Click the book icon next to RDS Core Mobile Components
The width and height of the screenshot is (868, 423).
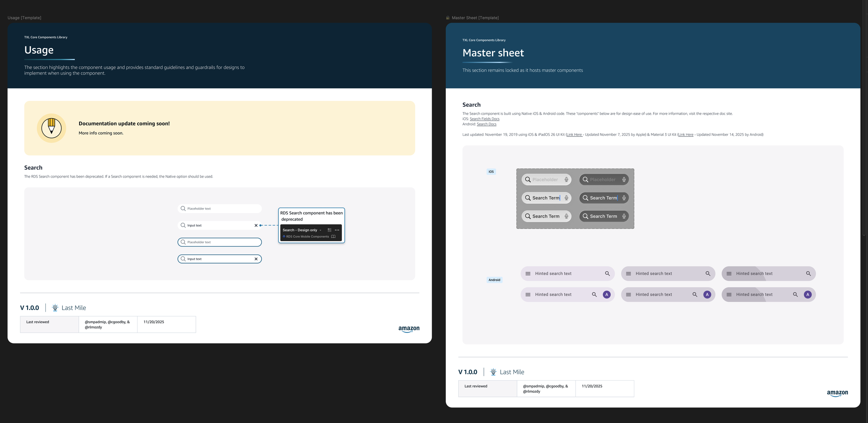(x=333, y=237)
